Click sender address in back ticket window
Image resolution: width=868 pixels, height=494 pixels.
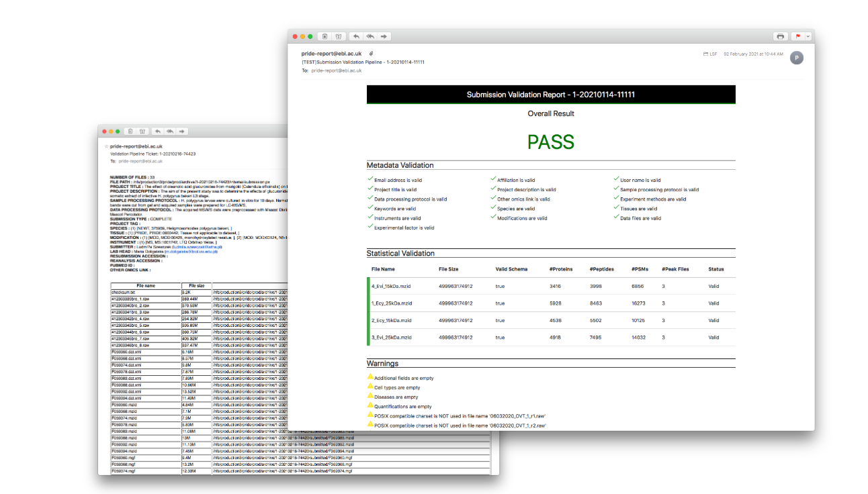coord(136,146)
